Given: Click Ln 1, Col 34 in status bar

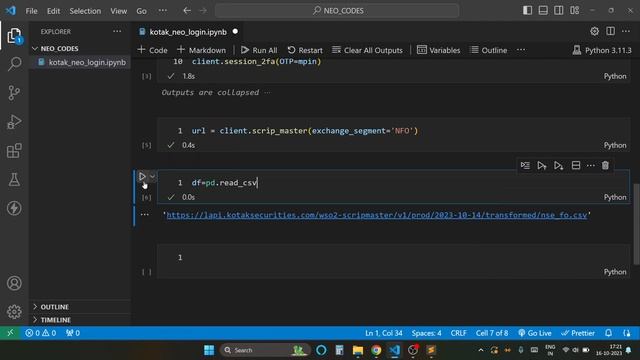Looking at the screenshot, I should tap(384, 333).
